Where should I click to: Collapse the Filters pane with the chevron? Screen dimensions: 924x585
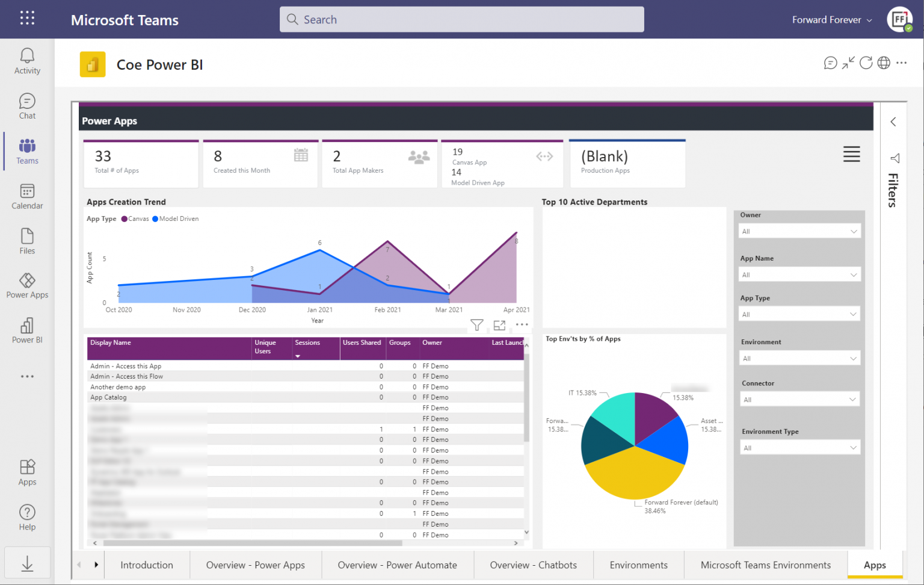click(x=893, y=122)
